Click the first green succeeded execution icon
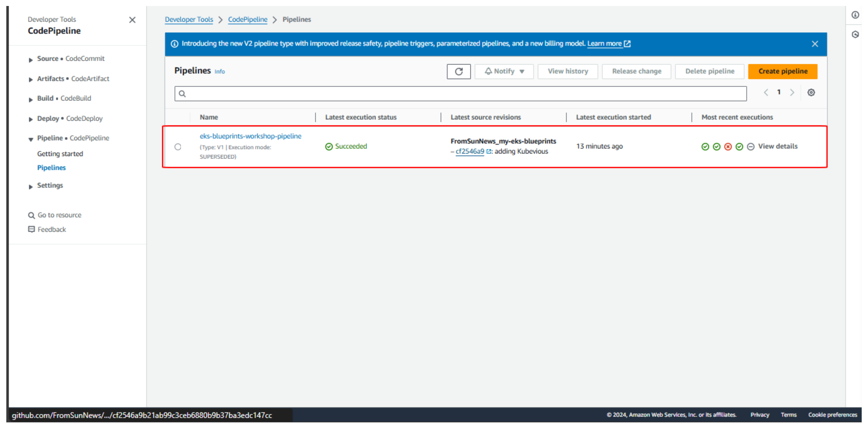Viewport: 868px width, 429px height. (705, 147)
